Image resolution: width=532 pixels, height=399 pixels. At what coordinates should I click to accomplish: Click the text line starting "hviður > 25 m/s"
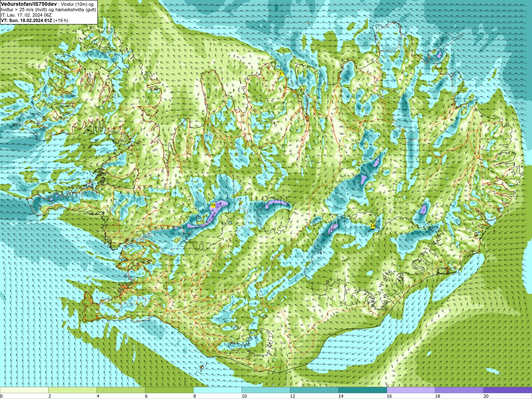click(48, 10)
